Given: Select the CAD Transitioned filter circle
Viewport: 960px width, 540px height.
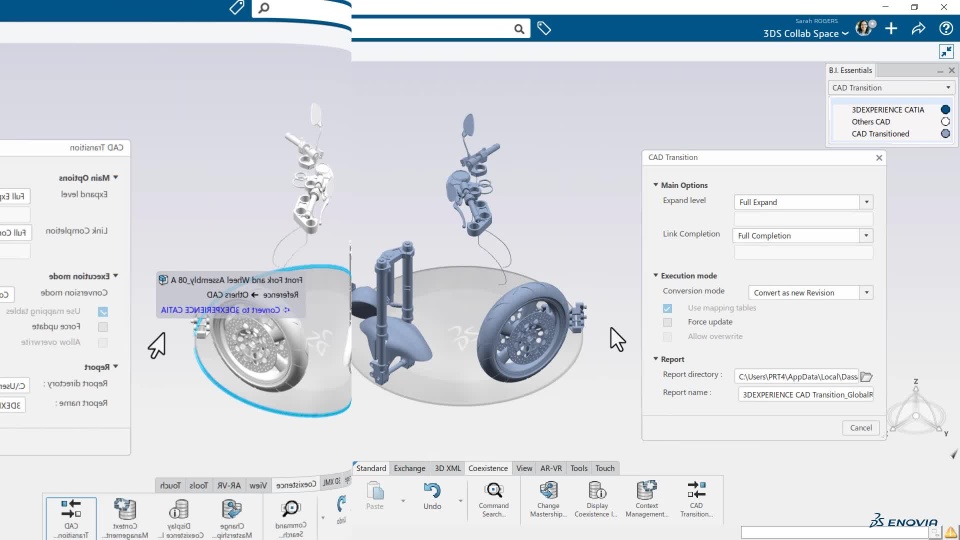Looking at the screenshot, I should coord(945,133).
